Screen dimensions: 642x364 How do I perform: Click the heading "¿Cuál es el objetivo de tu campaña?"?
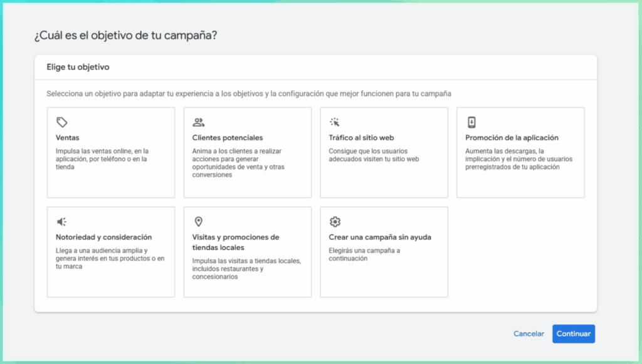(125, 36)
